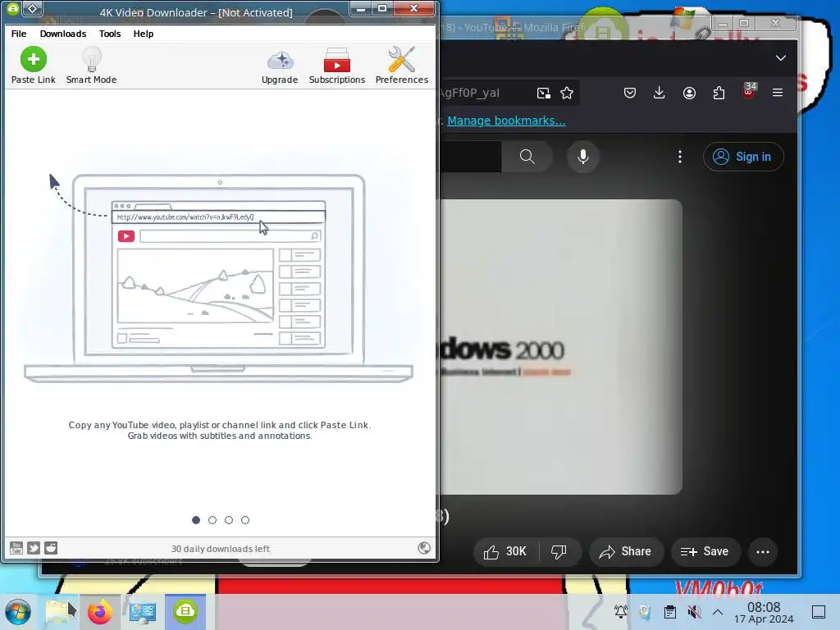Viewport: 840px width, 630px height.
Task: Click the uBlock extension icon showing 34
Action: click(x=749, y=91)
